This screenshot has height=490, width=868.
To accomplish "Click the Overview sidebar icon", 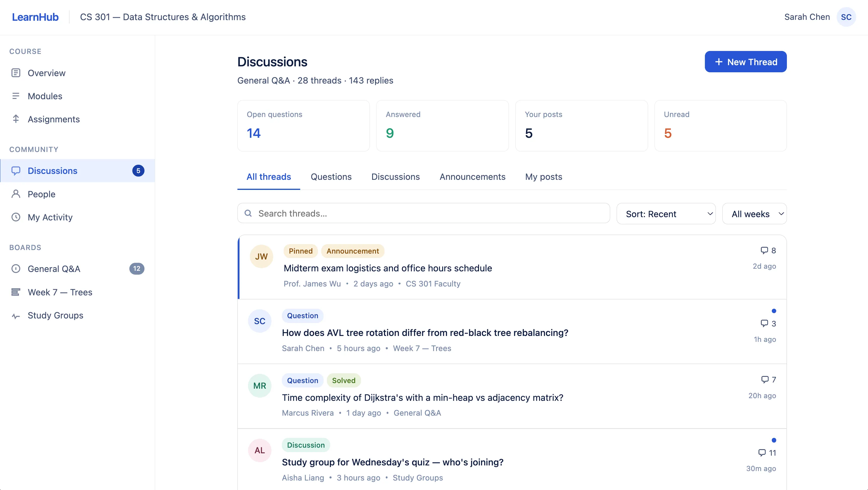I will pos(16,73).
